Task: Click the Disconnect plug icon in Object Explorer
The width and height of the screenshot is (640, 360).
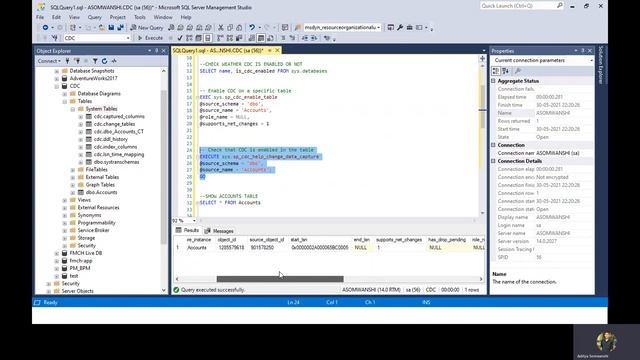Action: tap(77, 61)
